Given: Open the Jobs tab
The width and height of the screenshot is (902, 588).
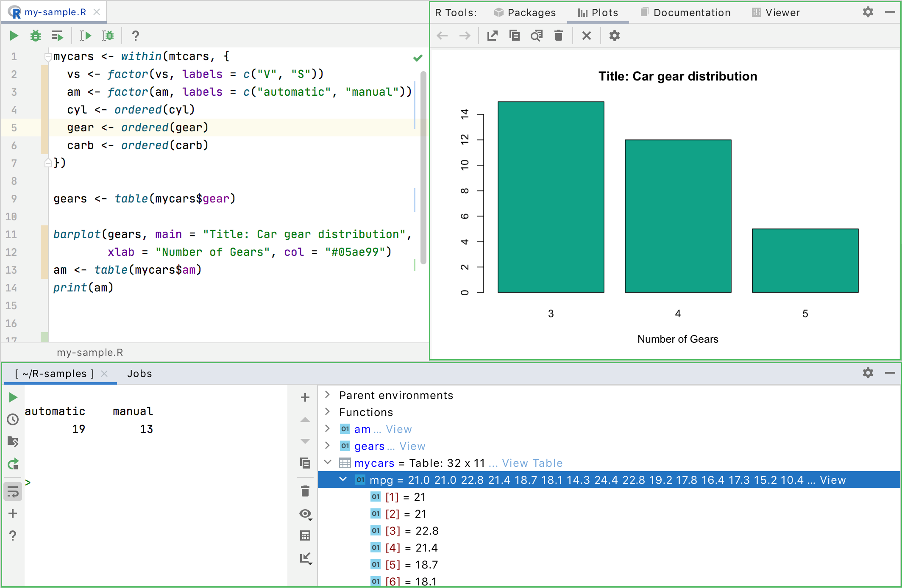Looking at the screenshot, I should (139, 373).
